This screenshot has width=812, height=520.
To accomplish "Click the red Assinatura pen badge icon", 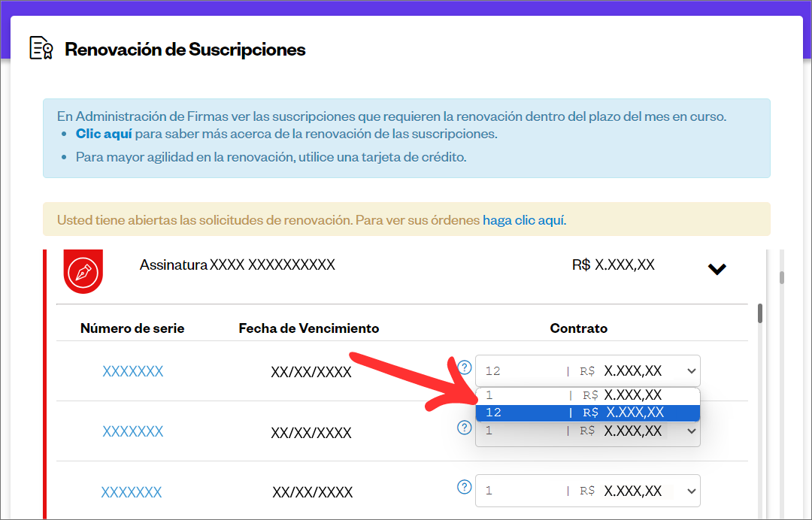I will 83,271.
